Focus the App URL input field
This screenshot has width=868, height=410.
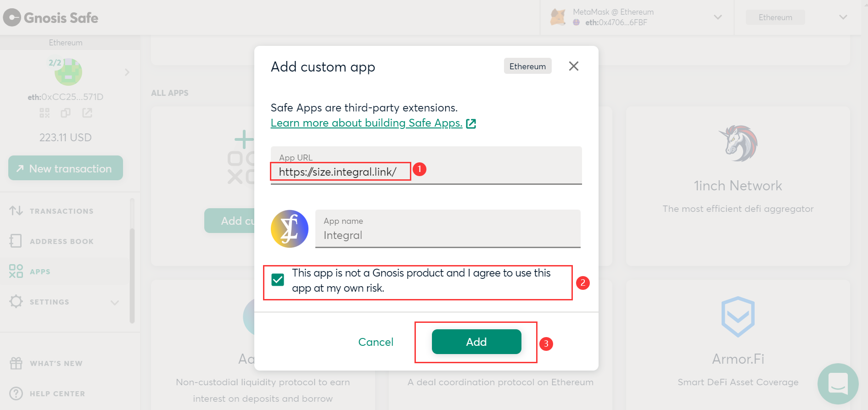(426, 166)
